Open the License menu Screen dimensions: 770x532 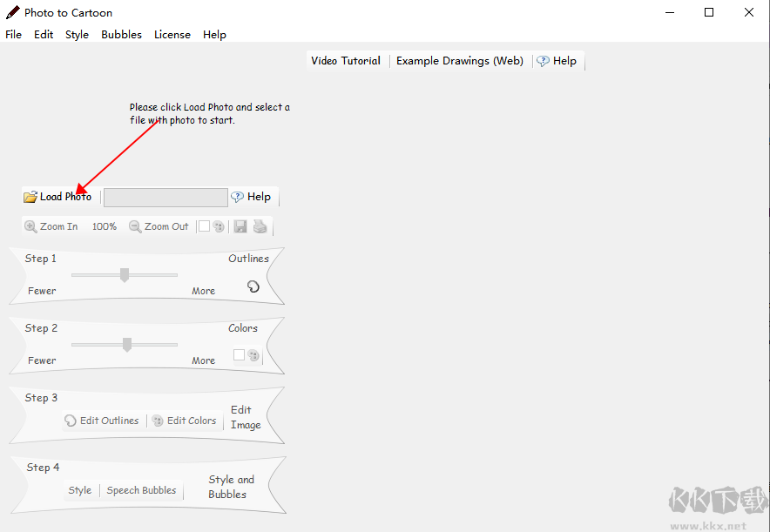(x=172, y=34)
